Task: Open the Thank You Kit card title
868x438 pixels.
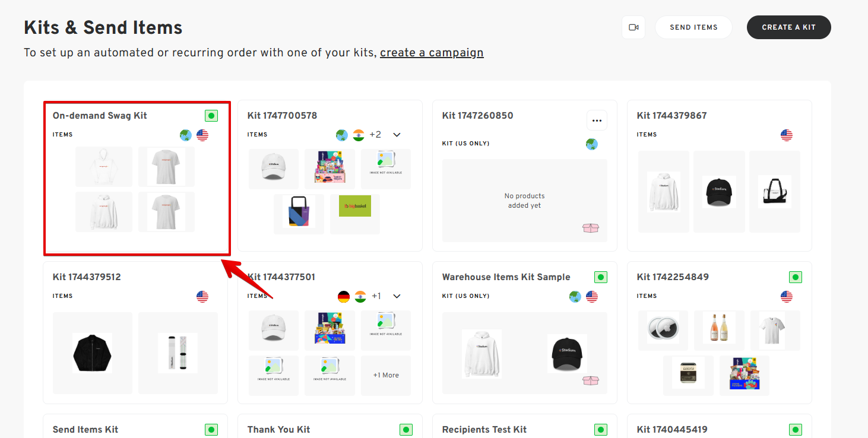Action: (x=278, y=430)
